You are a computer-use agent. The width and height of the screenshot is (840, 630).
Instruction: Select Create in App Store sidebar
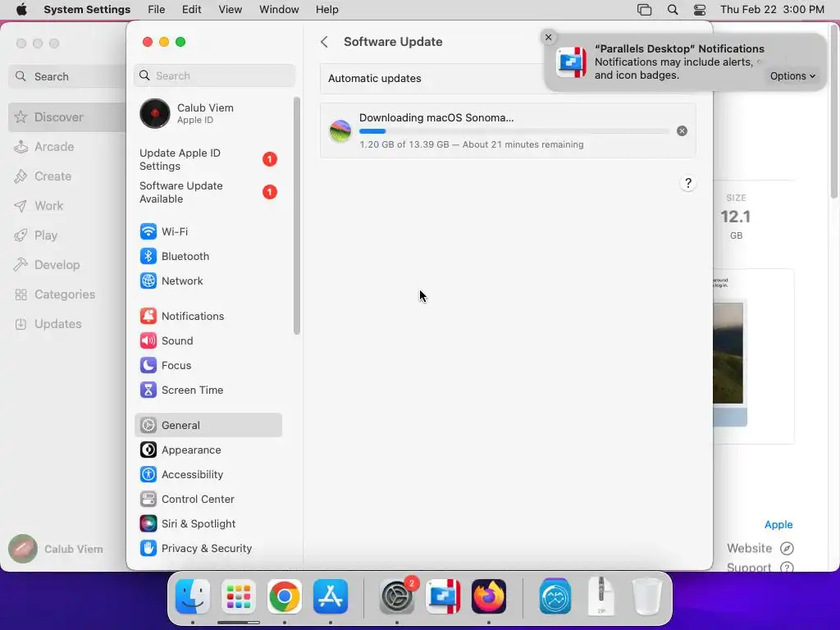67,176
